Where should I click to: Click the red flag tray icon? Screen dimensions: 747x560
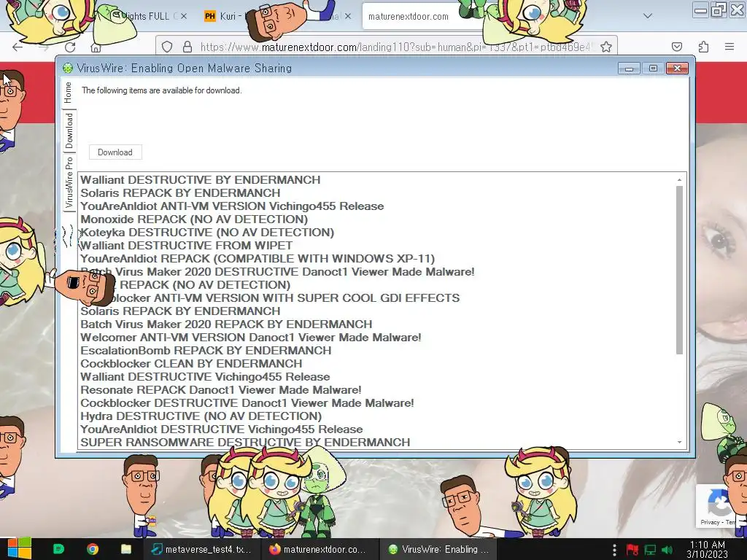[x=632, y=550]
